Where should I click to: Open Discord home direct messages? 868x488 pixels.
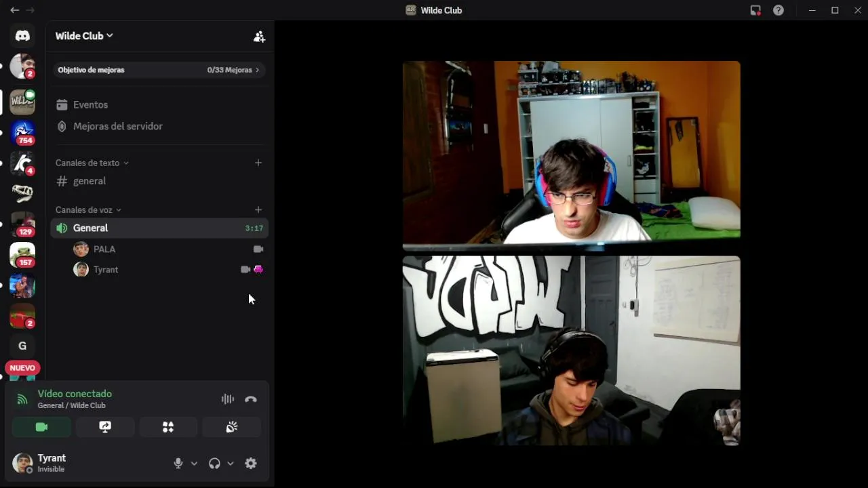[x=22, y=35]
